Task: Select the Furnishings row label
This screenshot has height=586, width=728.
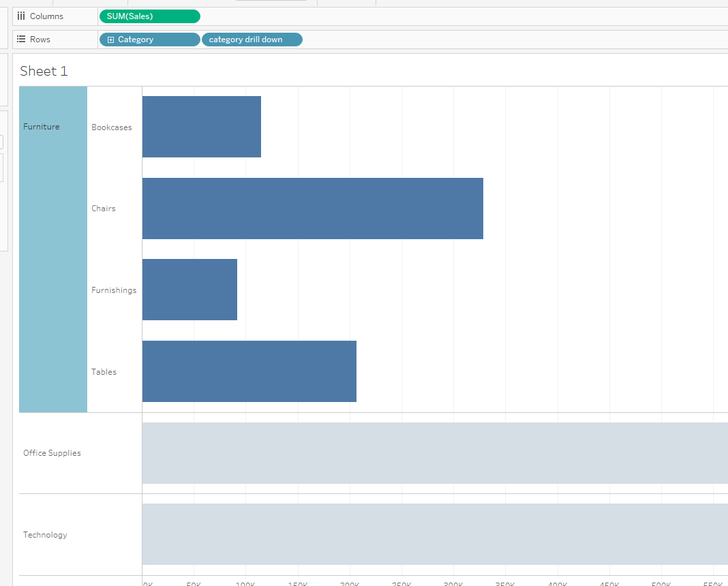Action: click(x=114, y=290)
